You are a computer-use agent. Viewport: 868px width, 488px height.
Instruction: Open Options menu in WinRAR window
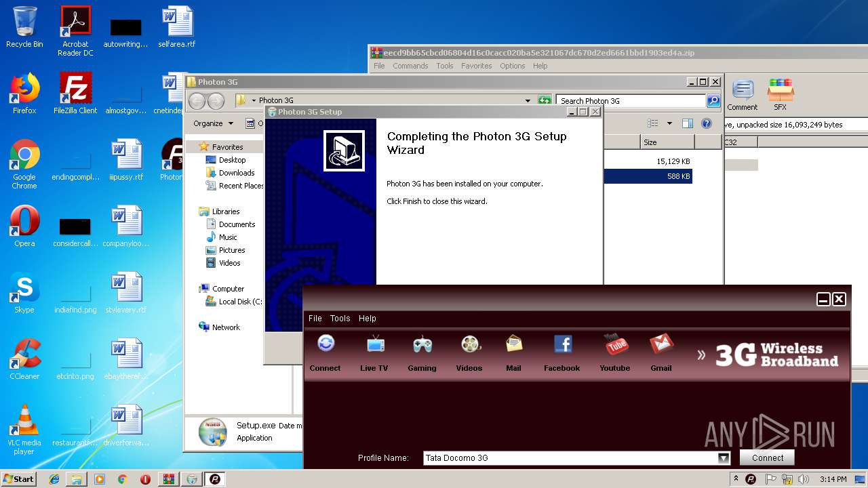pyautogui.click(x=513, y=66)
